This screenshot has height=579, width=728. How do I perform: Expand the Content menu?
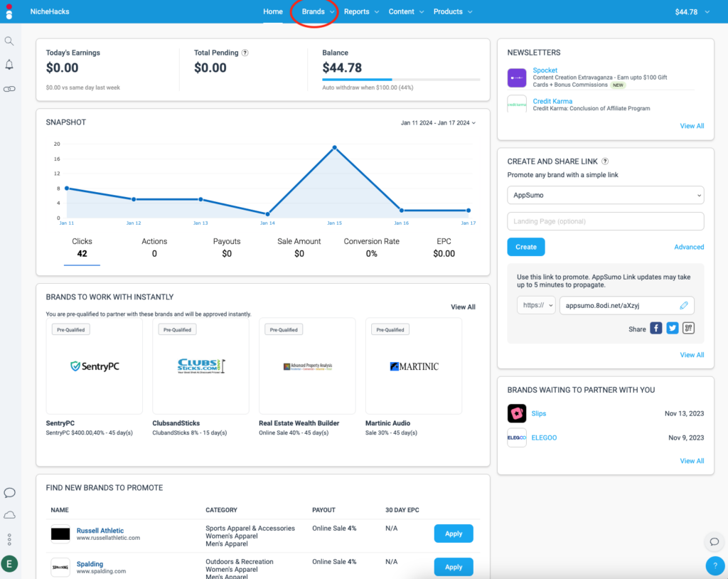(406, 11)
